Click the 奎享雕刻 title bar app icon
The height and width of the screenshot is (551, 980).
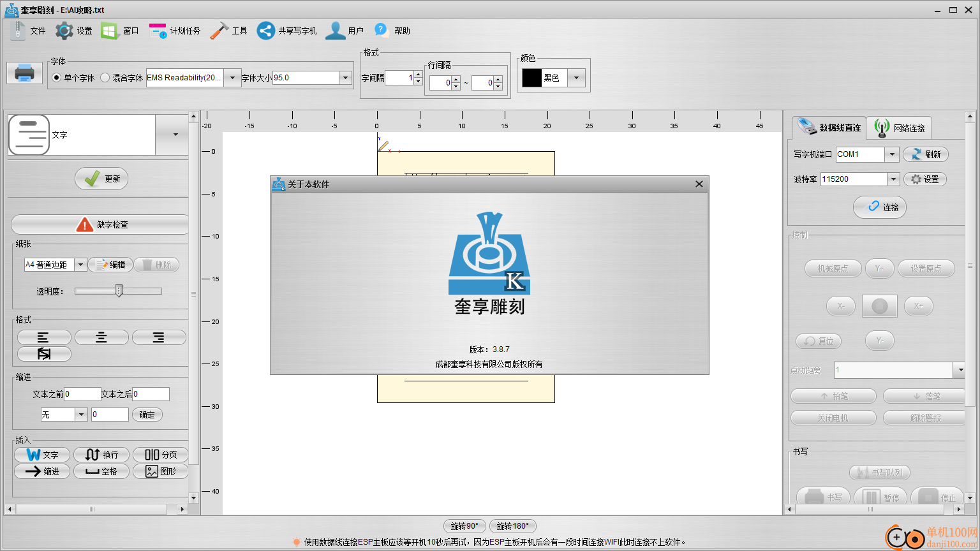11,10
